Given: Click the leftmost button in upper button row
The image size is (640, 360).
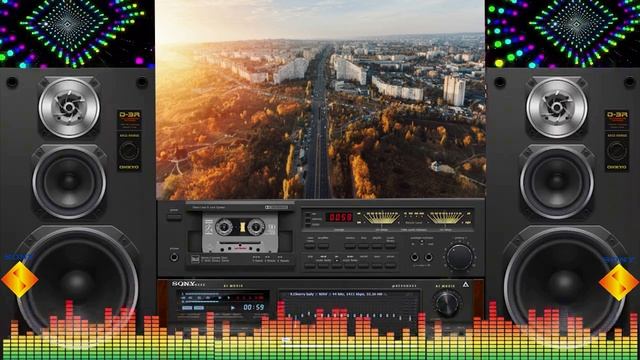Looking at the screenshot, I should [x=310, y=246].
